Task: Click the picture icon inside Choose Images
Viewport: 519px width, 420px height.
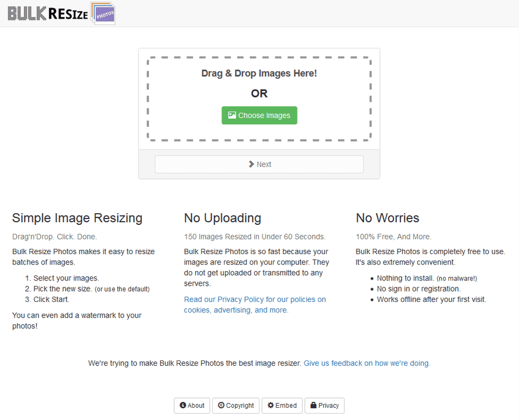Action: tap(232, 115)
